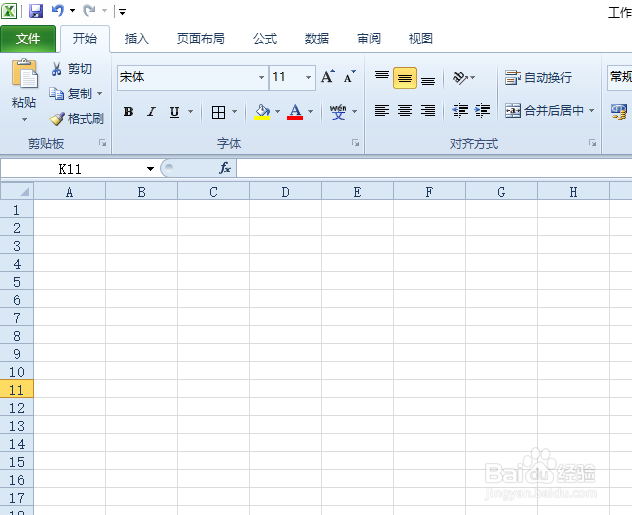This screenshot has width=632, height=515.
Task: Open customize quick access toolbar dropdown
Action: pyautogui.click(x=123, y=12)
